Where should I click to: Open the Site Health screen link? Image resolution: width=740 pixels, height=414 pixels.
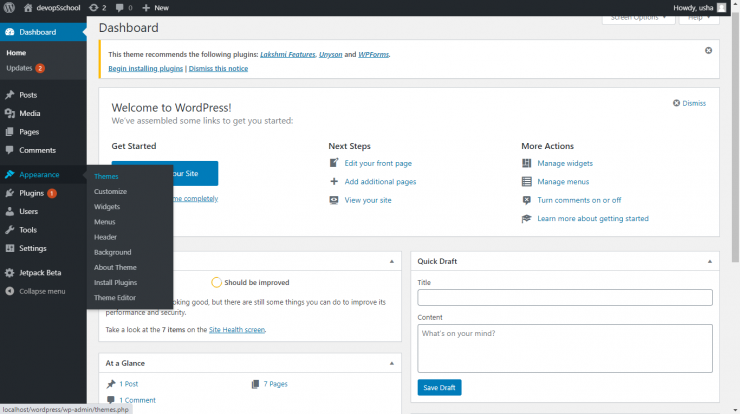click(x=236, y=330)
